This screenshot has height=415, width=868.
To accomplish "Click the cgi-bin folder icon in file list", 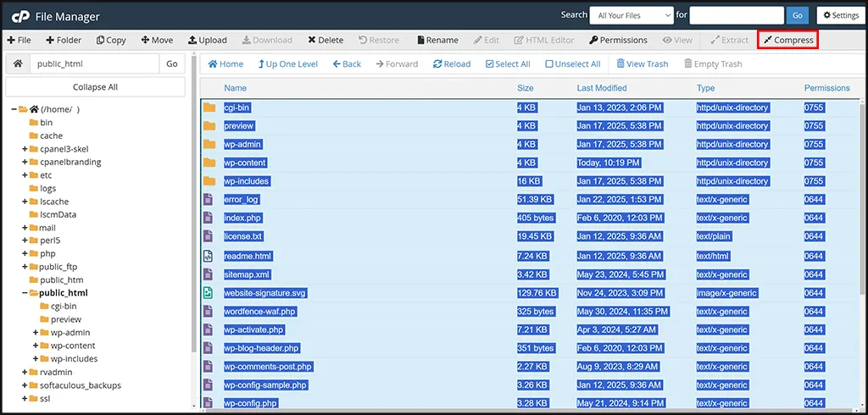I will coord(209,108).
